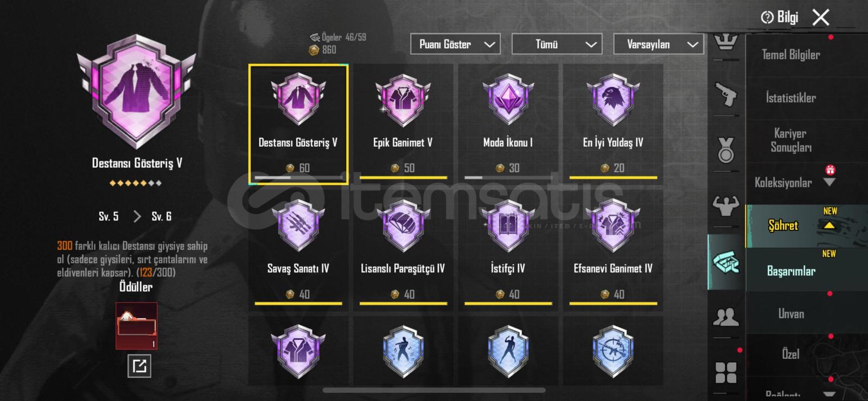The width and height of the screenshot is (868, 401).
Task: Open the two-people friends sidebar icon
Action: coord(726,316)
